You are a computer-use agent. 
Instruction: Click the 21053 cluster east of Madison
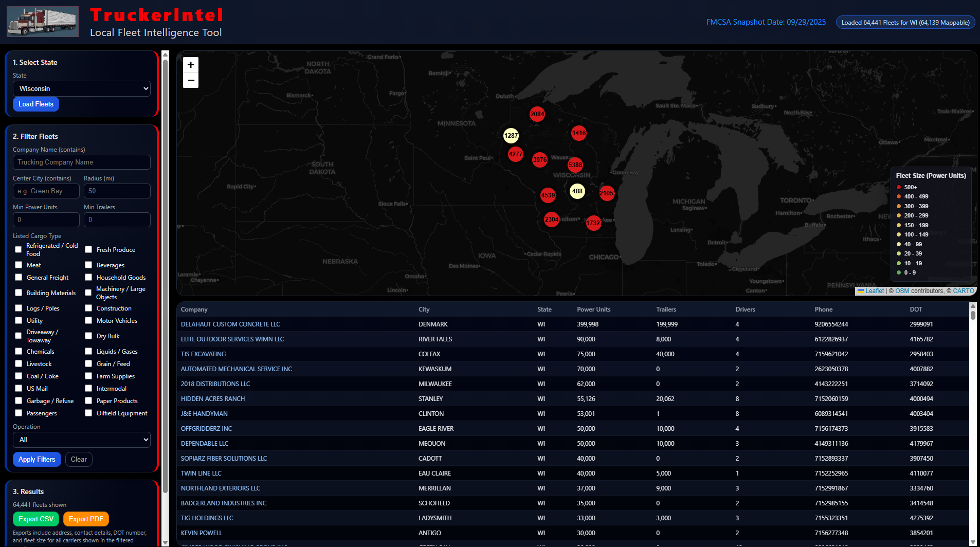607,193
